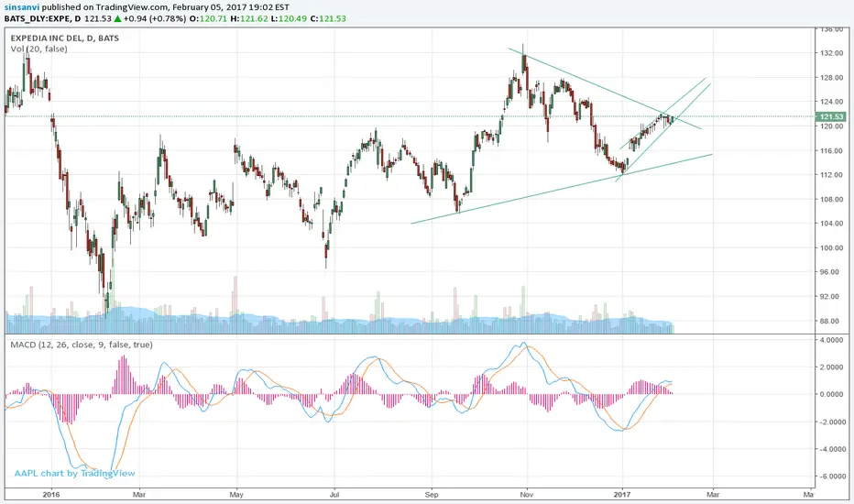This screenshot has width=854, height=504.
Task: Select the EXPEDIA INC DEL, D, BATS title
Action: (65, 38)
